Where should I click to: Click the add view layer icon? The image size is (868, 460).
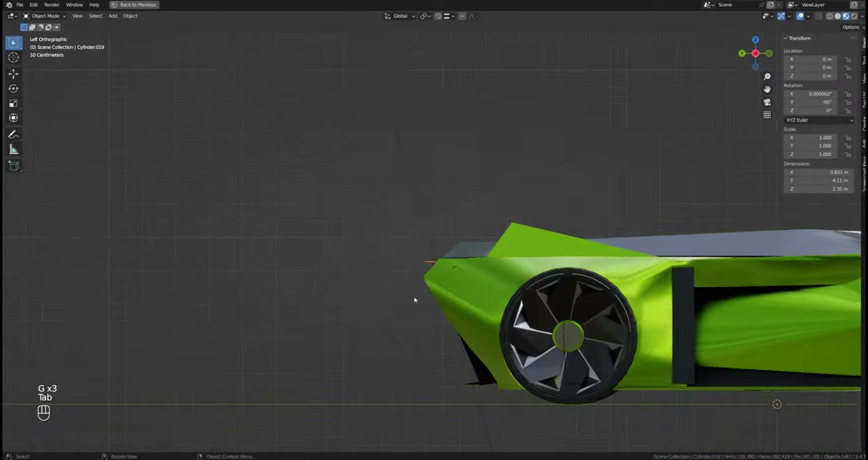click(x=854, y=5)
